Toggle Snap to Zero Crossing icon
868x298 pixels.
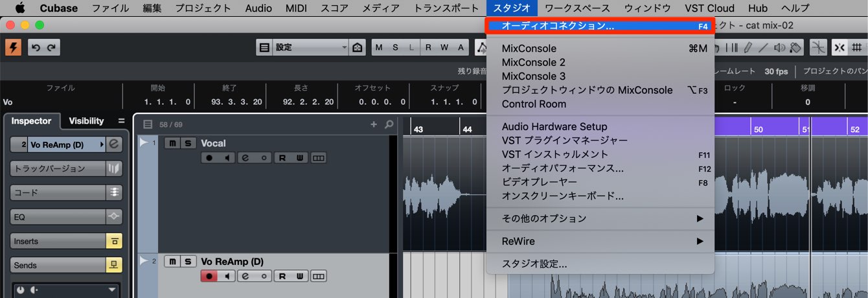(819, 47)
